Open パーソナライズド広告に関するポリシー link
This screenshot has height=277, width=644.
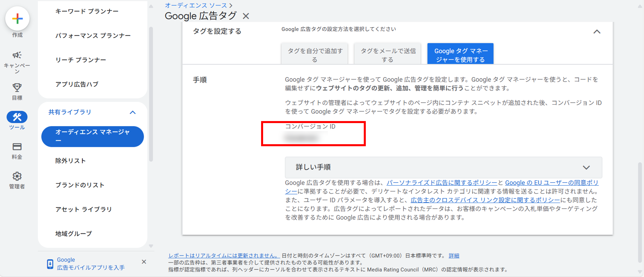tap(442, 183)
